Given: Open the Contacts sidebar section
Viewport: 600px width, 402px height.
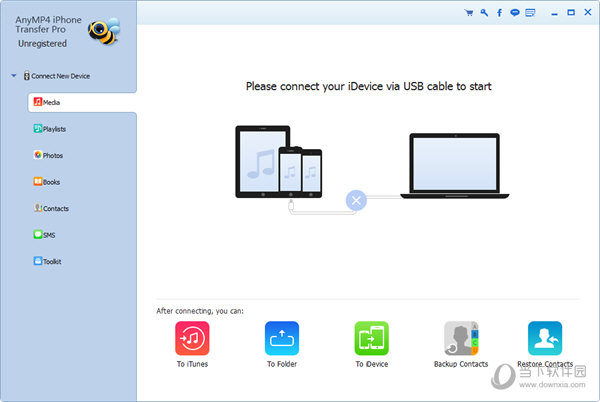Looking at the screenshot, I should (51, 208).
